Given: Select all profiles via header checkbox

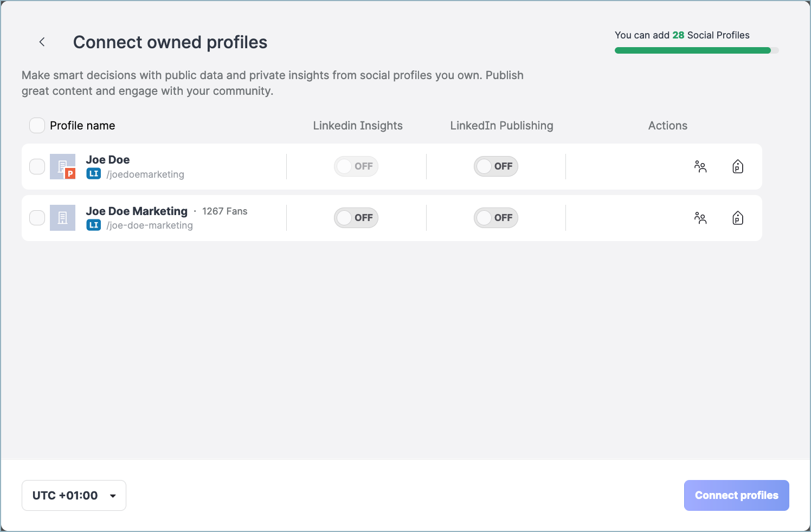Looking at the screenshot, I should pyautogui.click(x=36, y=125).
